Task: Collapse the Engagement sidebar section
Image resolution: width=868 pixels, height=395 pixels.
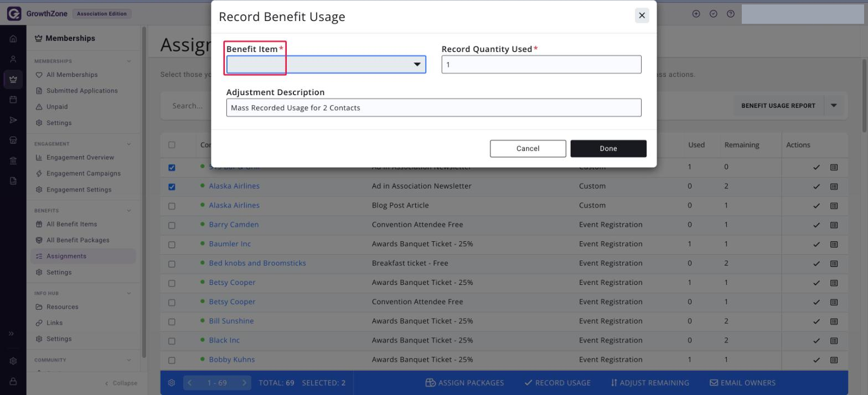Action: (129, 144)
